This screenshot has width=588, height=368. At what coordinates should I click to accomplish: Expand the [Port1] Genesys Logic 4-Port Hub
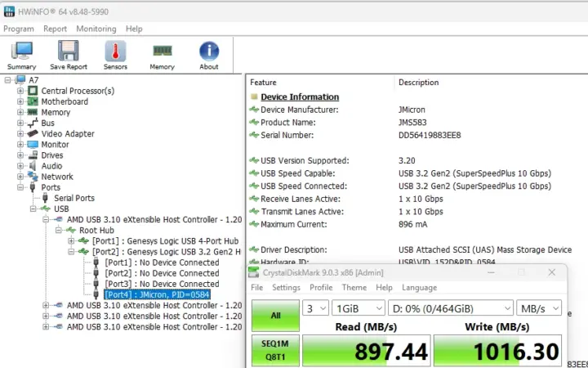[71, 240]
